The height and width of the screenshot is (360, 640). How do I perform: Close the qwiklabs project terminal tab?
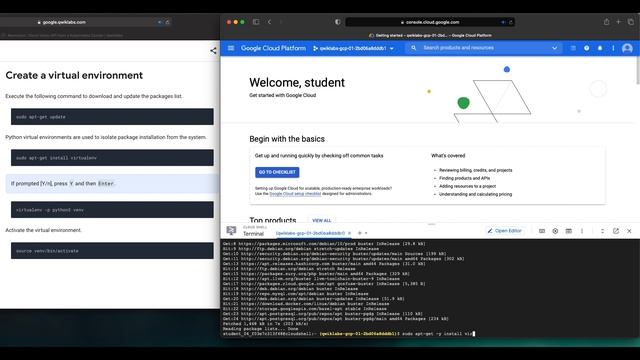point(349,233)
